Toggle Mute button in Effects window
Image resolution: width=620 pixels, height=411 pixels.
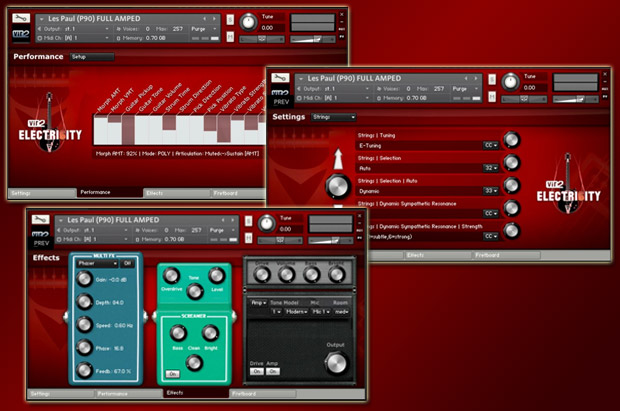click(248, 238)
